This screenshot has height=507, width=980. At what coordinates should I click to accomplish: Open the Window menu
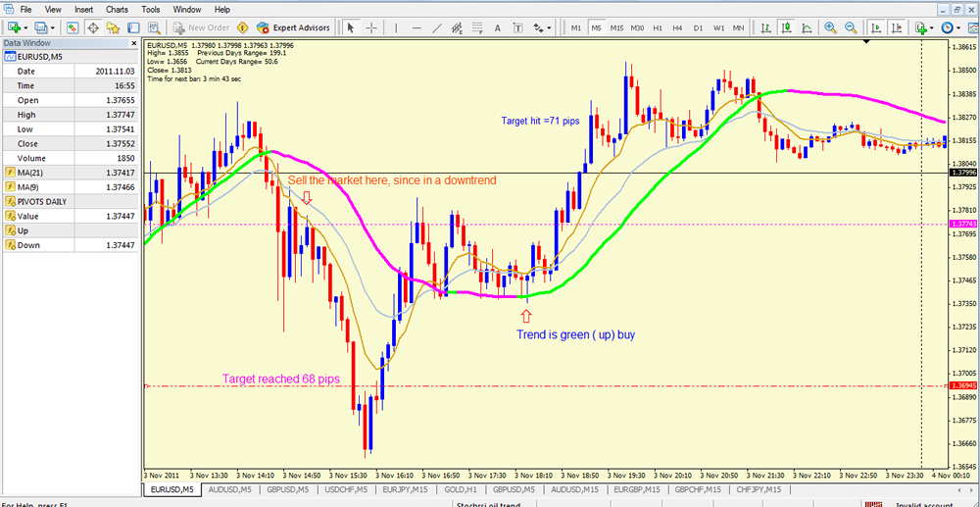pyautogui.click(x=187, y=10)
